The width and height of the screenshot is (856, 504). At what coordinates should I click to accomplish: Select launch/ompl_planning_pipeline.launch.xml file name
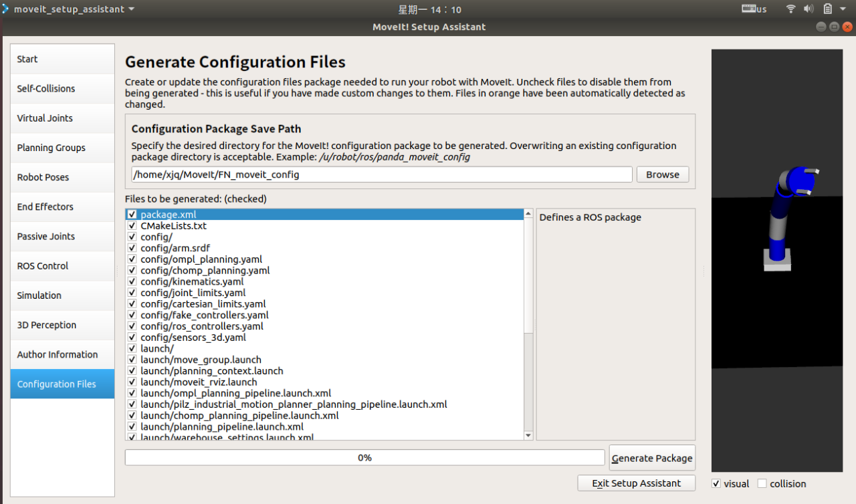(x=235, y=393)
